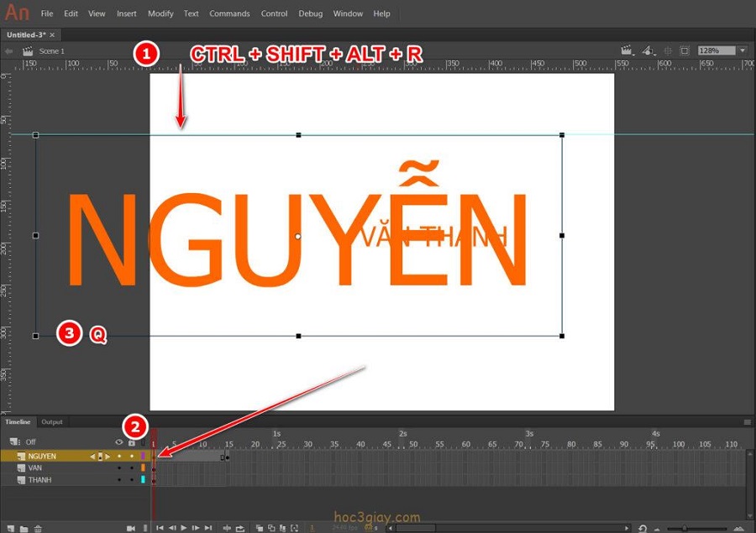This screenshot has width=756, height=533.
Task: Click the New Folder icon in timeline
Action: [24, 528]
